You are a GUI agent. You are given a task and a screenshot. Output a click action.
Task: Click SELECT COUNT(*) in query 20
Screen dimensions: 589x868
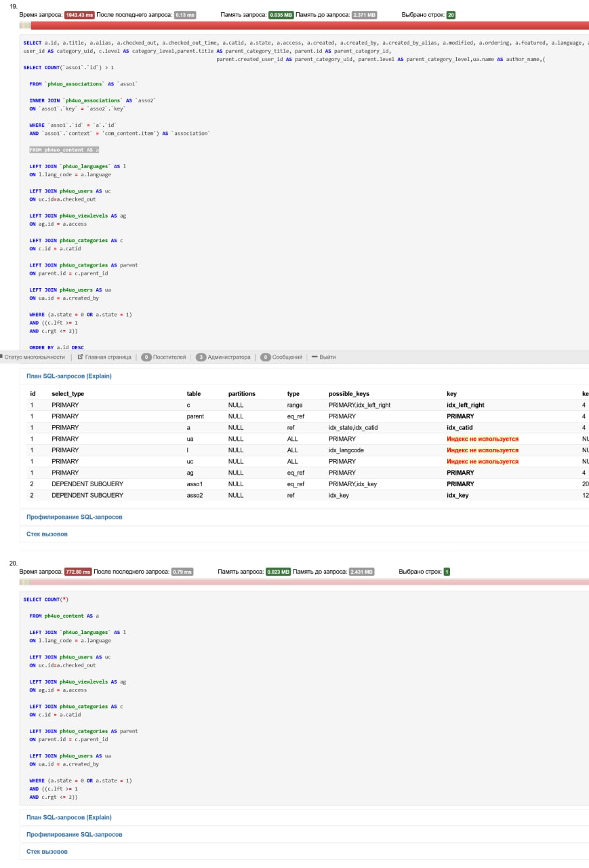(x=46, y=599)
